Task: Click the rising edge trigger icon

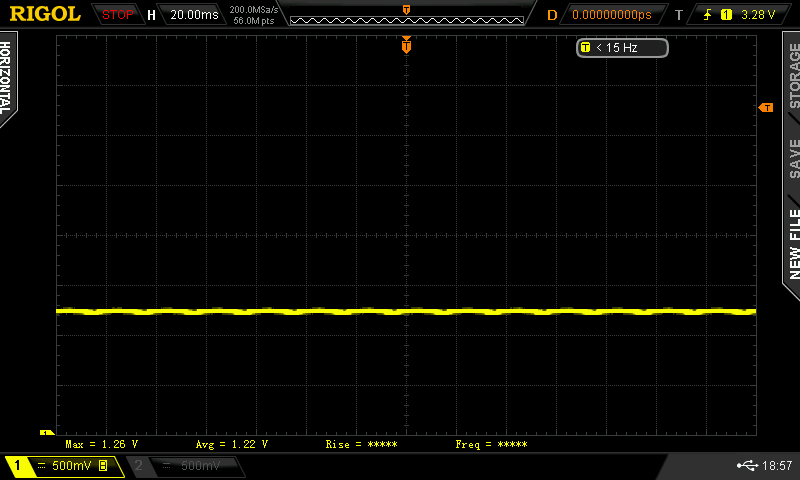Action: click(708, 15)
